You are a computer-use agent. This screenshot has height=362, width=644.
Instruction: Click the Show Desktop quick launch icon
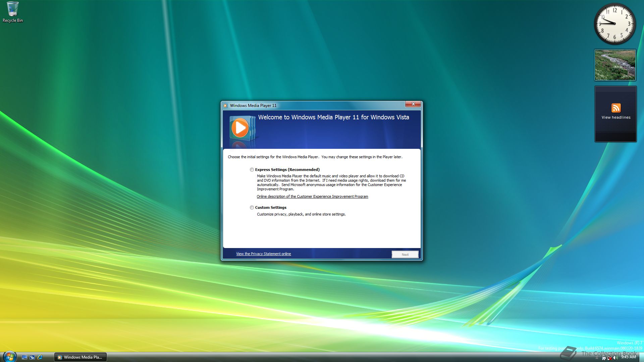24,357
